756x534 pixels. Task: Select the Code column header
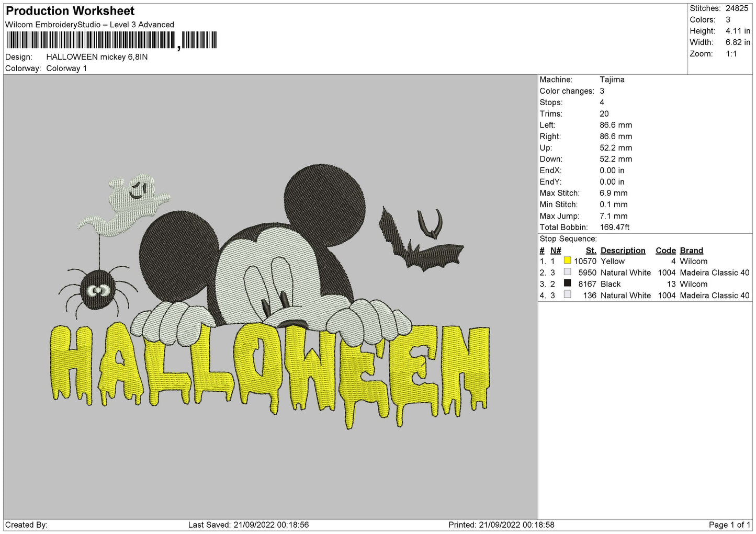pos(665,251)
